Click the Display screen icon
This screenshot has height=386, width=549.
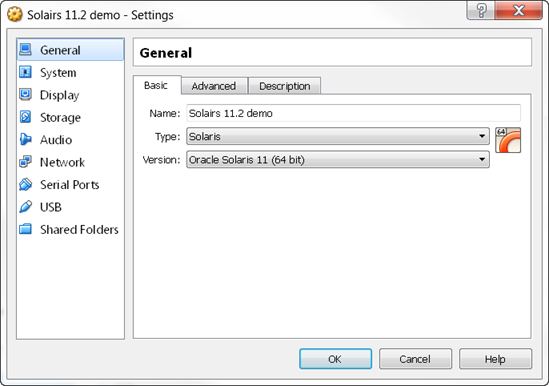coord(26,95)
